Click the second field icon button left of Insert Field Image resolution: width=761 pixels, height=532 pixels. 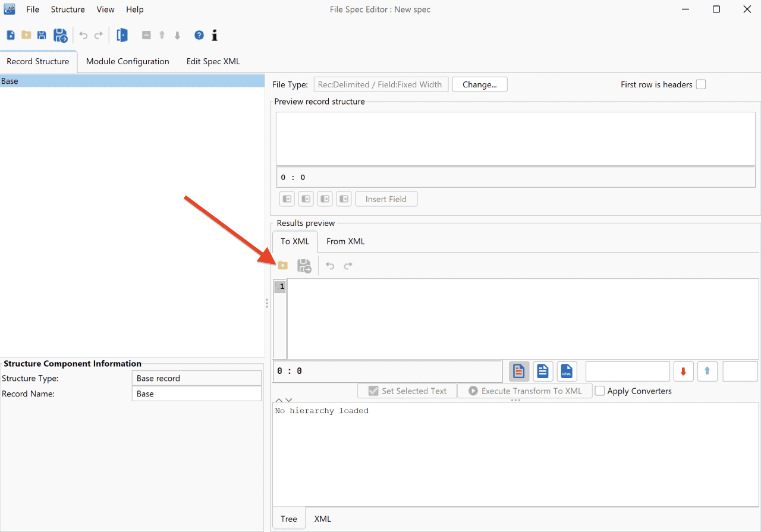[x=306, y=199]
